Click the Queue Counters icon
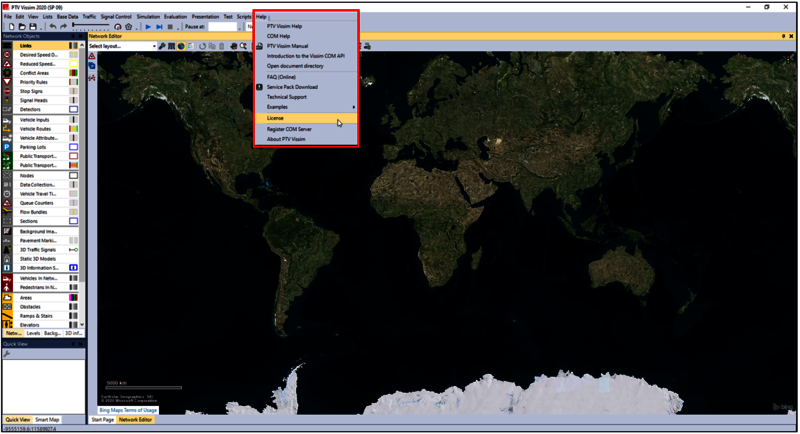 (8, 203)
